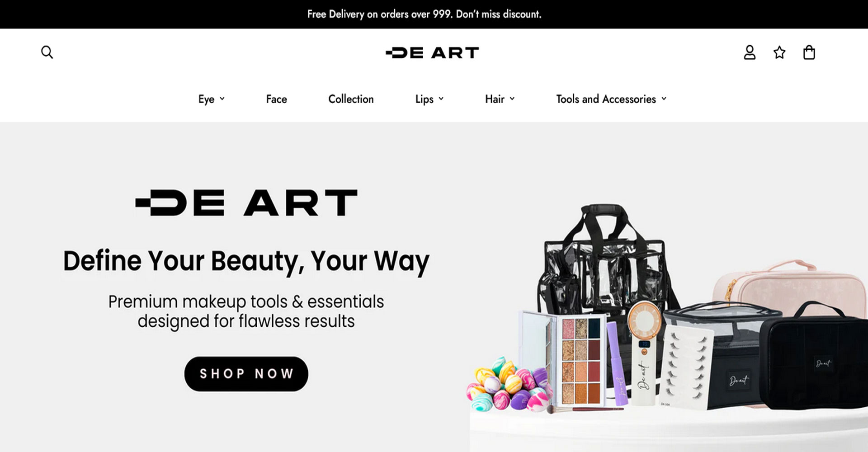Open the Collection menu item
Viewport: 868px width, 452px height.
351,99
